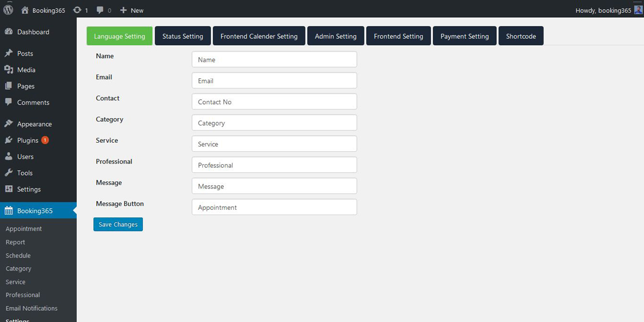Open the Email Notifications page
Viewport: 644px width, 322px height.
point(31,308)
